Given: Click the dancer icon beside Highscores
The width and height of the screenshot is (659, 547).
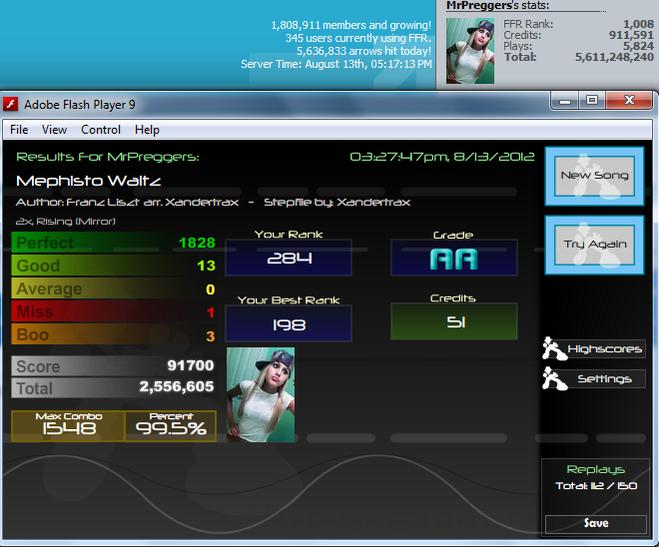Looking at the screenshot, I should [x=554, y=349].
